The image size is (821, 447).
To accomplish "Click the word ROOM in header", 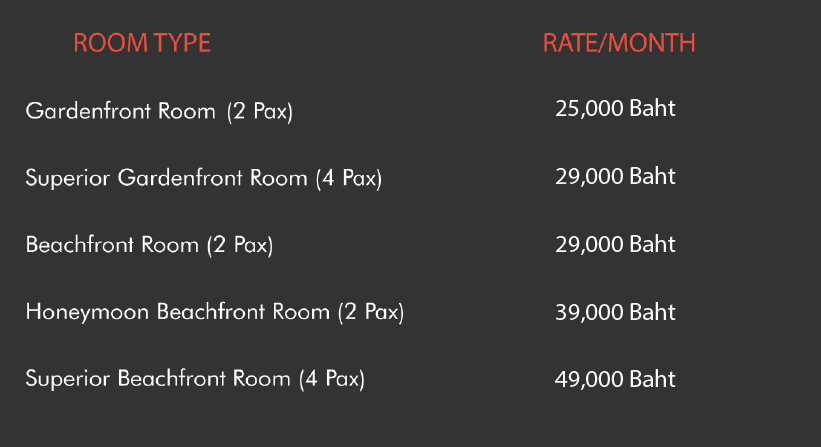I will tap(110, 43).
